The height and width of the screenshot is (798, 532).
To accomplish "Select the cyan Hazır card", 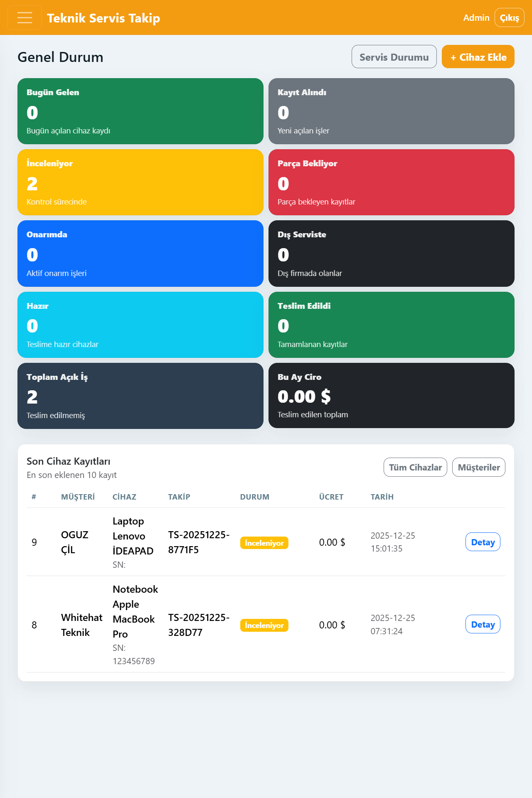I will 140,325.
